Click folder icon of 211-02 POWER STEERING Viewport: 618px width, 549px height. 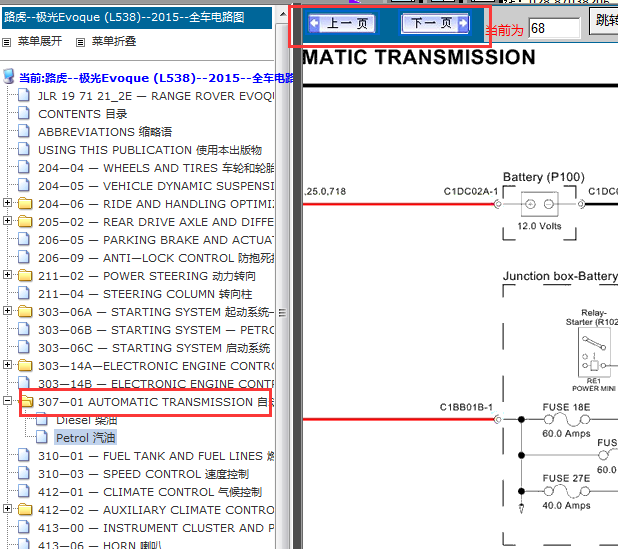coord(25,276)
